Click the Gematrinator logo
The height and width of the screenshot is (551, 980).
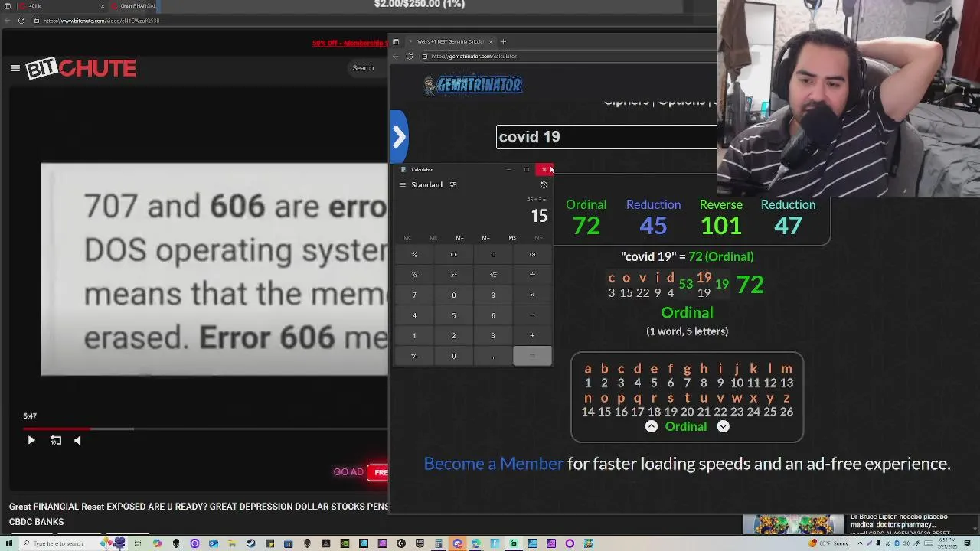click(473, 85)
